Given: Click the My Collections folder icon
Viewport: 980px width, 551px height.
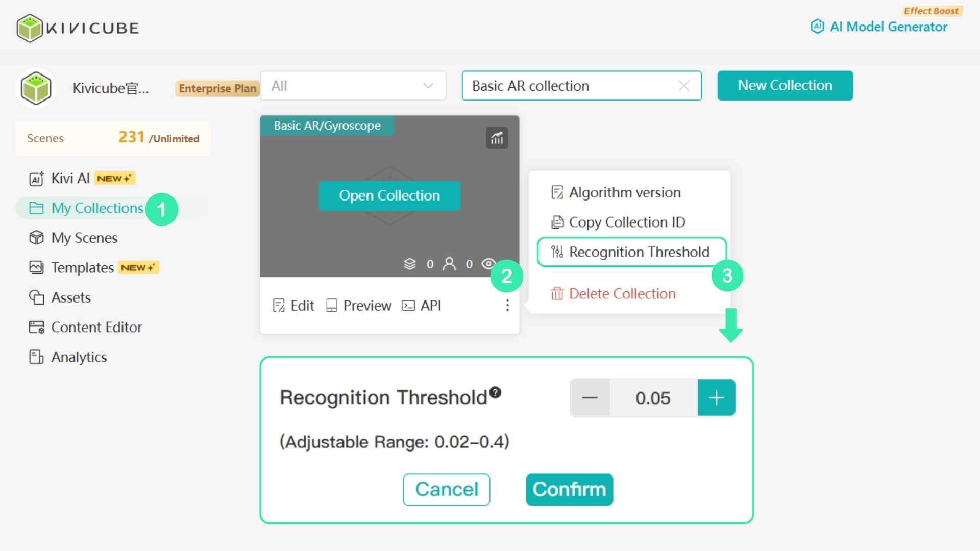Looking at the screenshot, I should pyautogui.click(x=36, y=208).
